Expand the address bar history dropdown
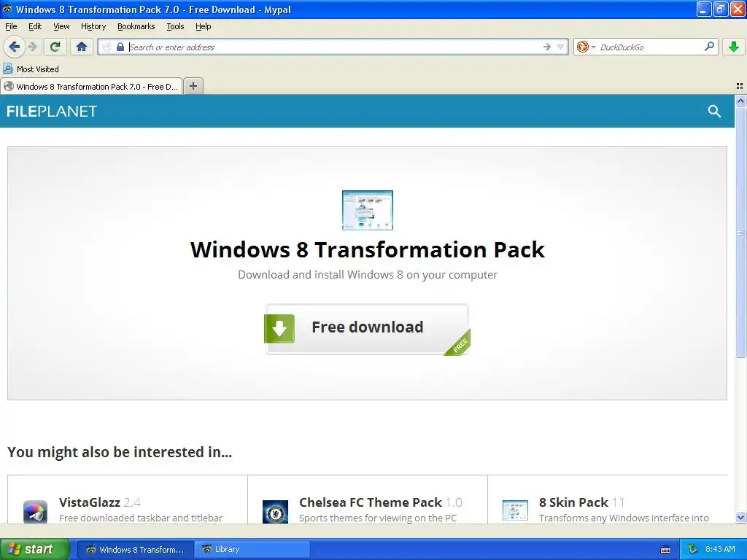 tap(561, 47)
